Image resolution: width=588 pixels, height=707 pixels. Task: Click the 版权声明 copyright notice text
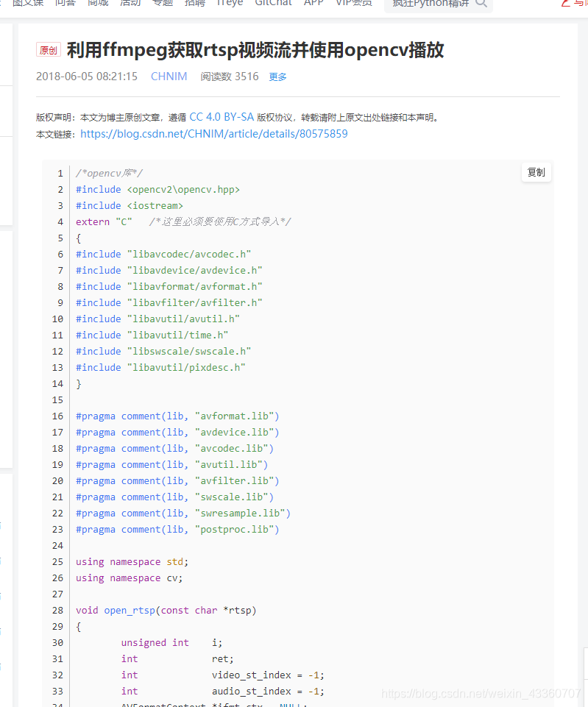pyautogui.click(x=238, y=117)
